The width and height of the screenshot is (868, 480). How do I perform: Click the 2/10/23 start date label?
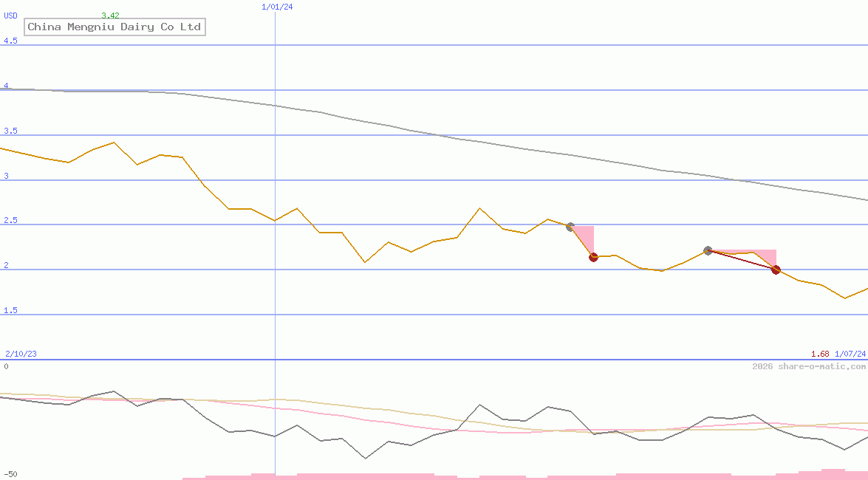(21, 354)
